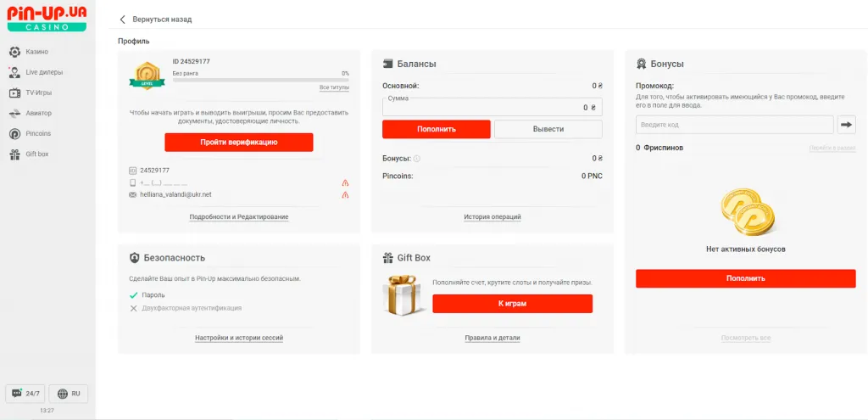Click the Без ранга label
The height and width of the screenshot is (420, 868).
(186, 73)
